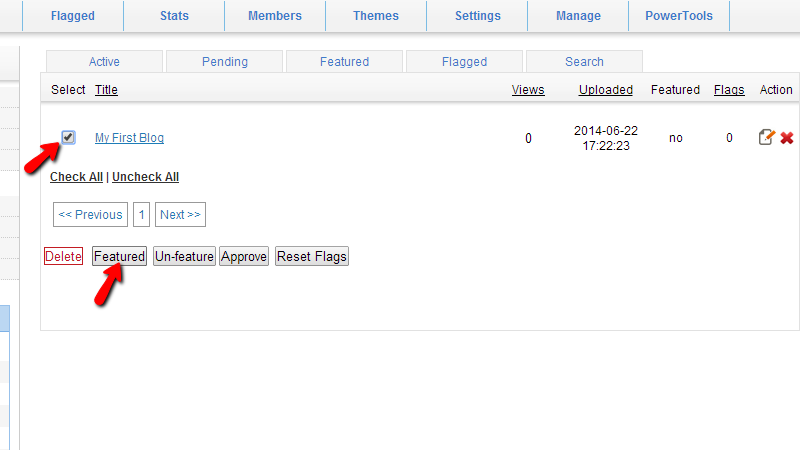The width and height of the screenshot is (800, 450).
Task: Open the My First Blog link
Action: pyautogui.click(x=129, y=138)
